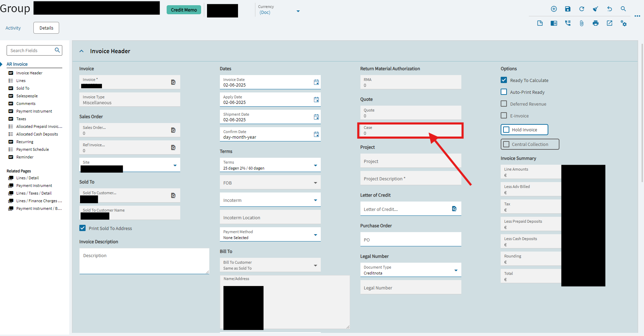Undo changes with the back arrow icon

pos(609,9)
